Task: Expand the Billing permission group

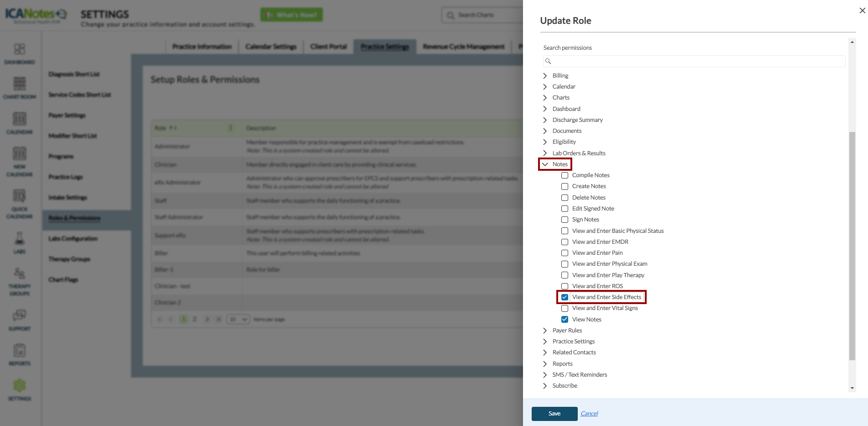Action: click(x=545, y=76)
